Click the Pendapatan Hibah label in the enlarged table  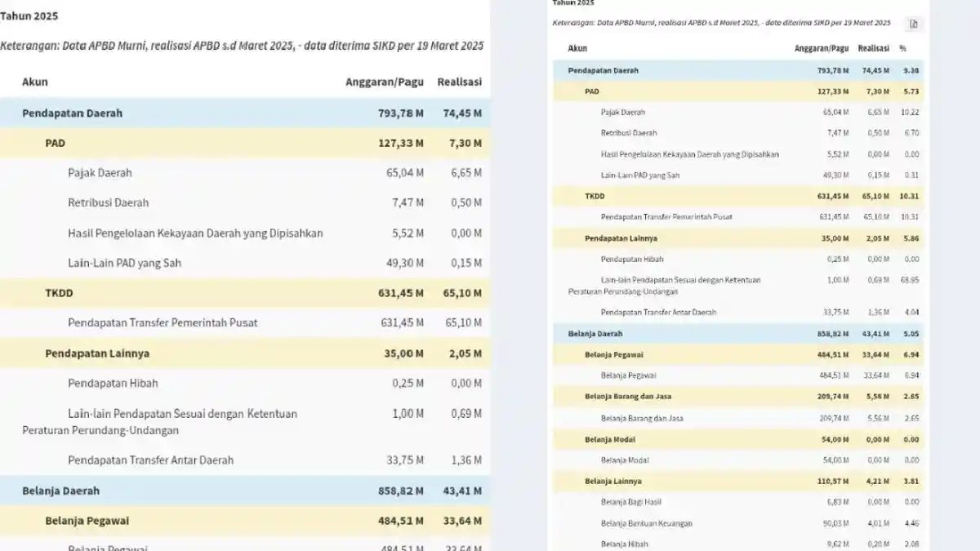[x=113, y=383]
